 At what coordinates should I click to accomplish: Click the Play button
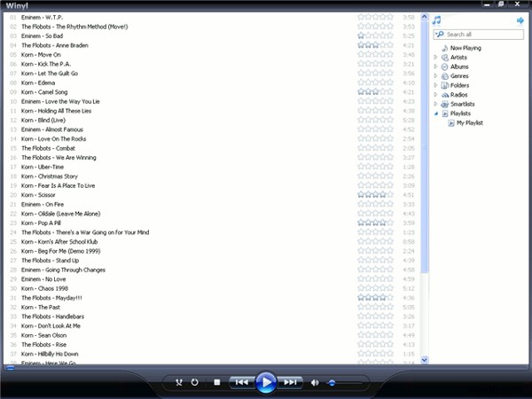266,382
